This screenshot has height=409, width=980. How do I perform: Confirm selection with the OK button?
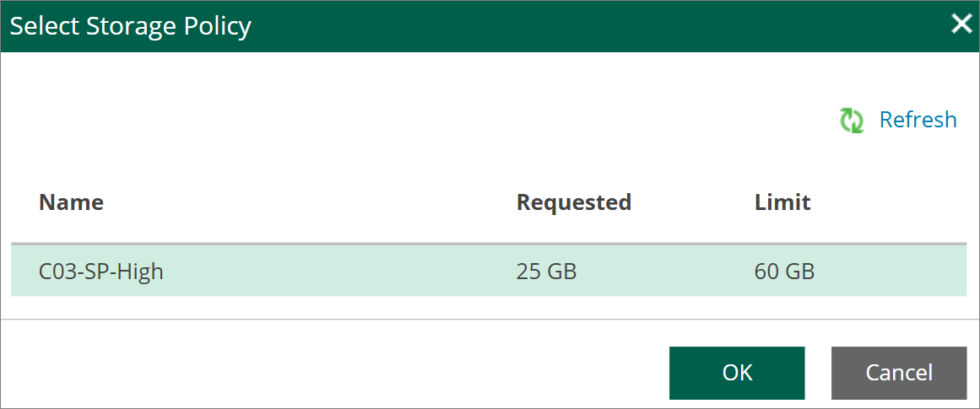pos(737,373)
